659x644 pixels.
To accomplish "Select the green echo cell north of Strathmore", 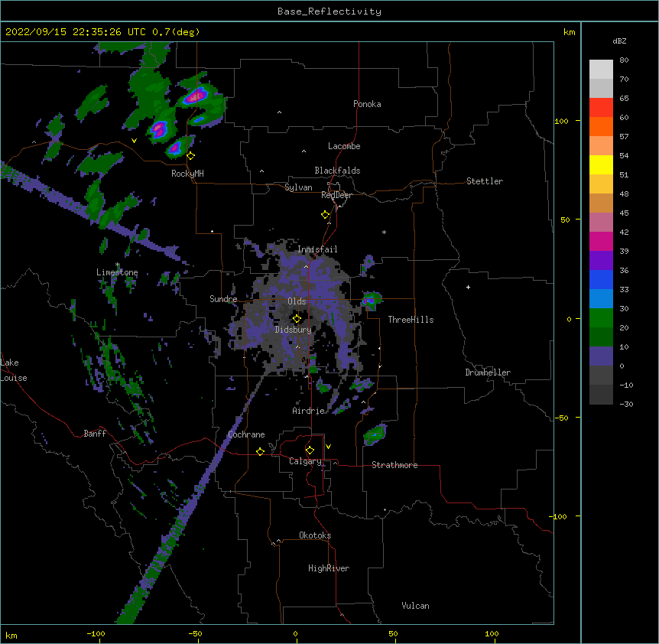I will 375,434.
